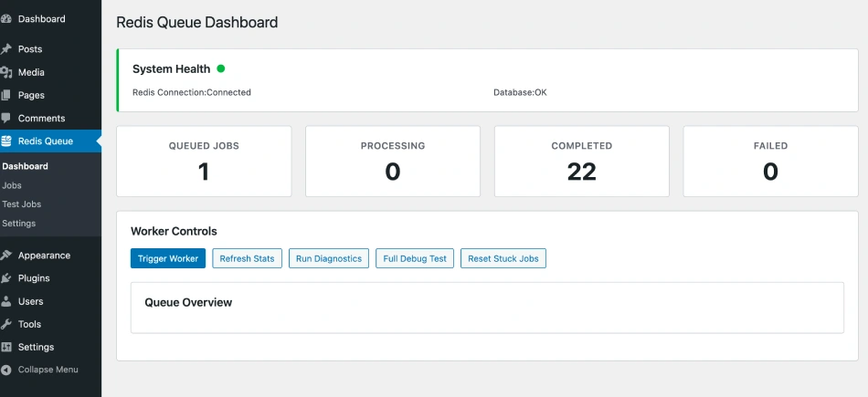868x397 pixels.
Task: Click the System Health heading
Action: pyautogui.click(x=172, y=69)
